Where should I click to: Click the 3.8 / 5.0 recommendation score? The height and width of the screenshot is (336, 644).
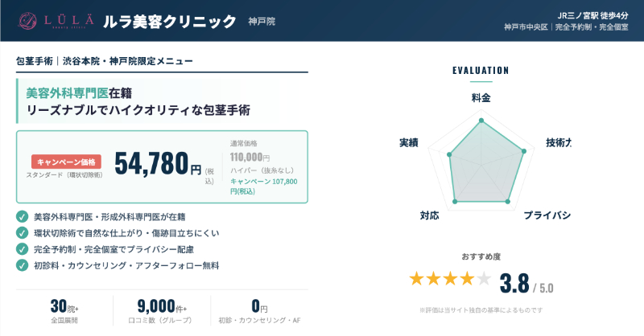[x=526, y=283]
